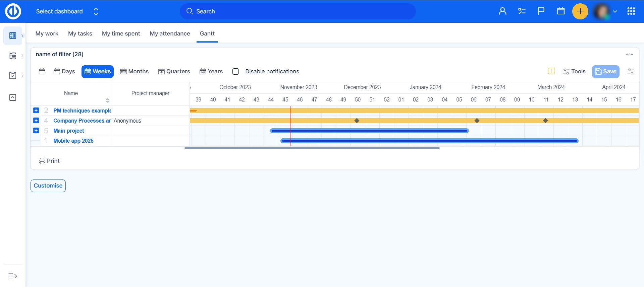Expand the Main project row

tap(36, 131)
